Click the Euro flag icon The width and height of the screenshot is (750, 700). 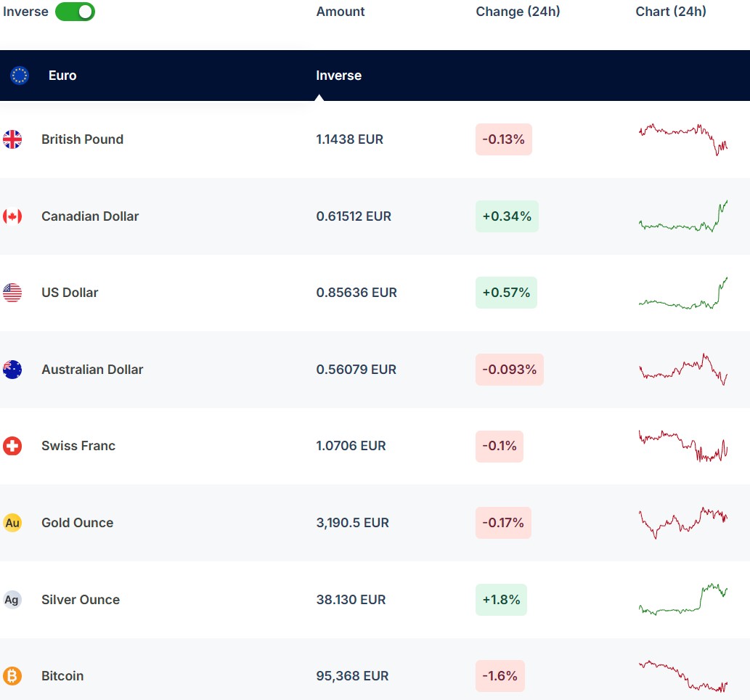[20, 76]
